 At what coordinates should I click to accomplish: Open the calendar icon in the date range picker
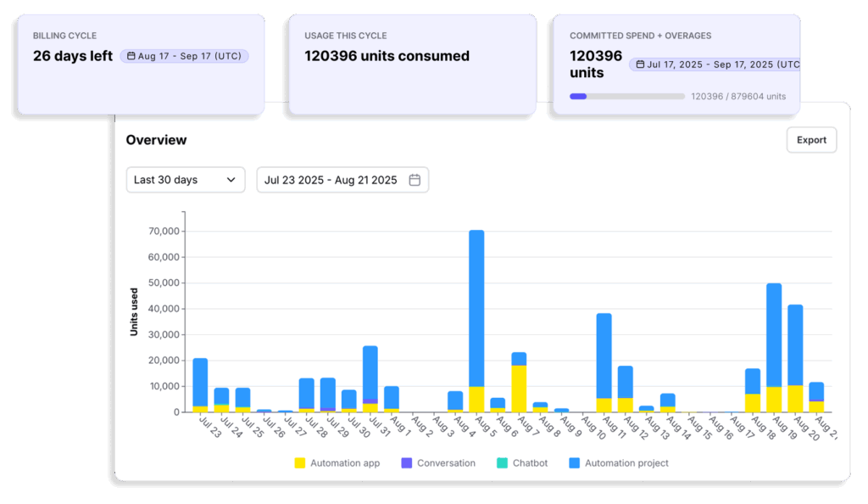click(x=414, y=179)
